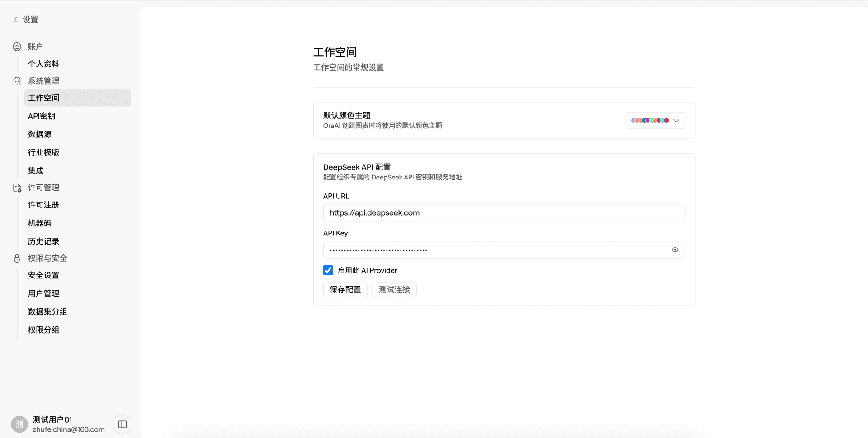This screenshot has width=868, height=438.
Task: Open the default color theme picker
Action: coord(655,120)
